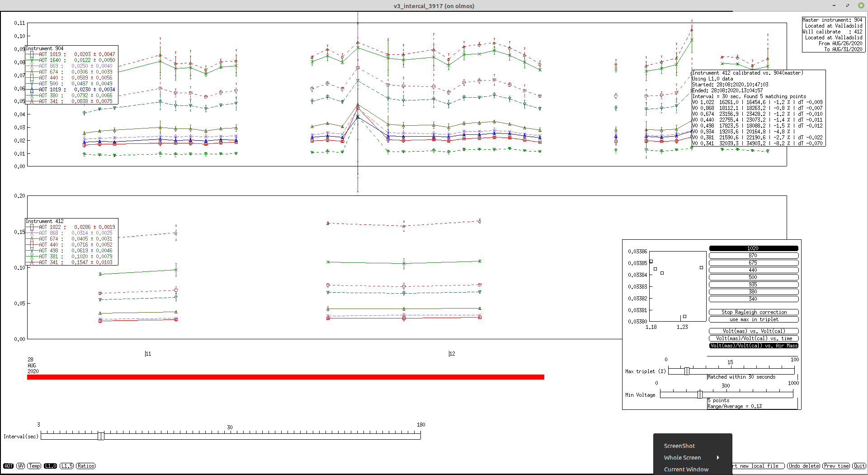Click legend row '0.1547 ± 0.0103' of Instrument 412
The image size is (868, 475).
click(x=72, y=262)
